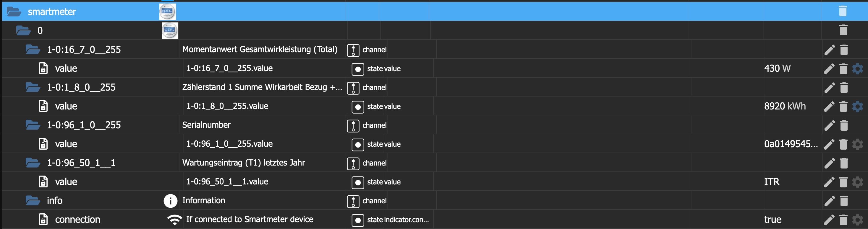868x229 pixels.
Task: Click trash icon for instance 0
Action: click(x=843, y=30)
